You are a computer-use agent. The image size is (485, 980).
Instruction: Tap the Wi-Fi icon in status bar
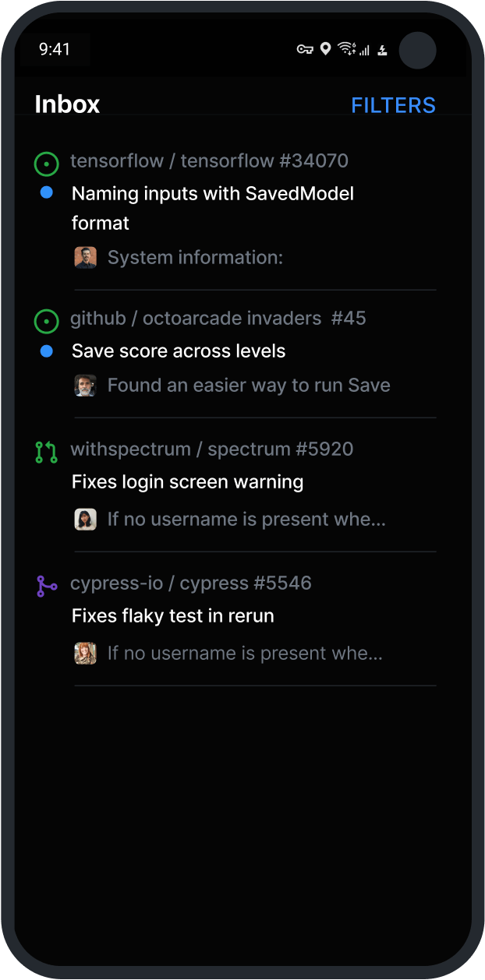pyautogui.click(x=345, y=49)
